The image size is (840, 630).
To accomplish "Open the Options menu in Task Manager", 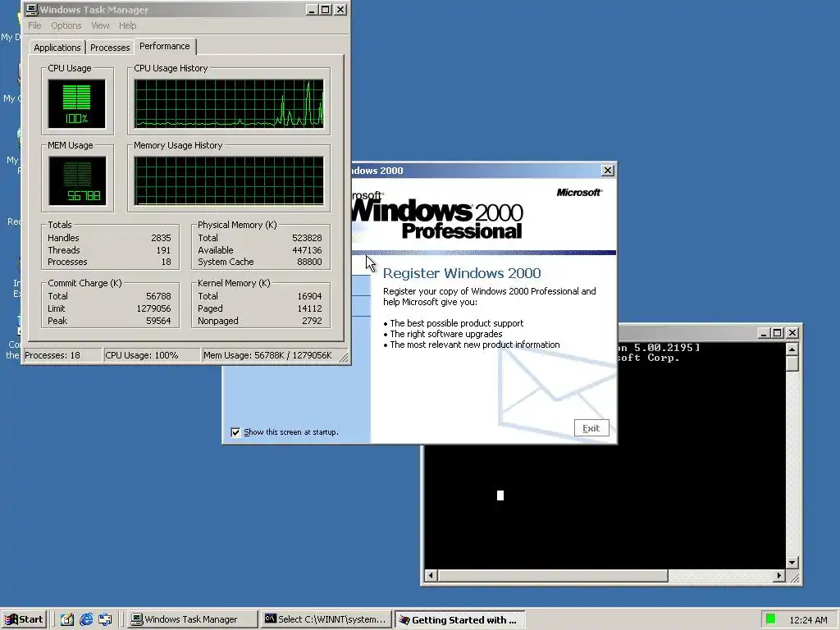I will pos(66,25).
